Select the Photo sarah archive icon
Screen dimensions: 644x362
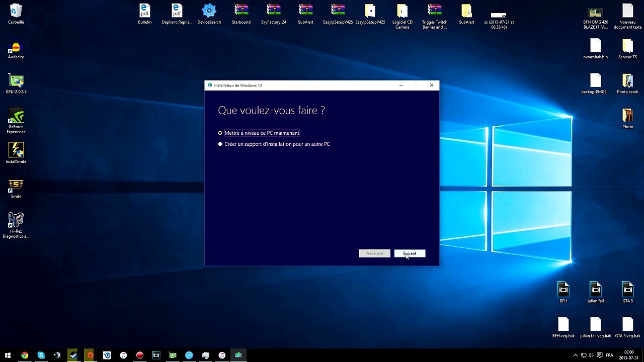click(628, 84)
